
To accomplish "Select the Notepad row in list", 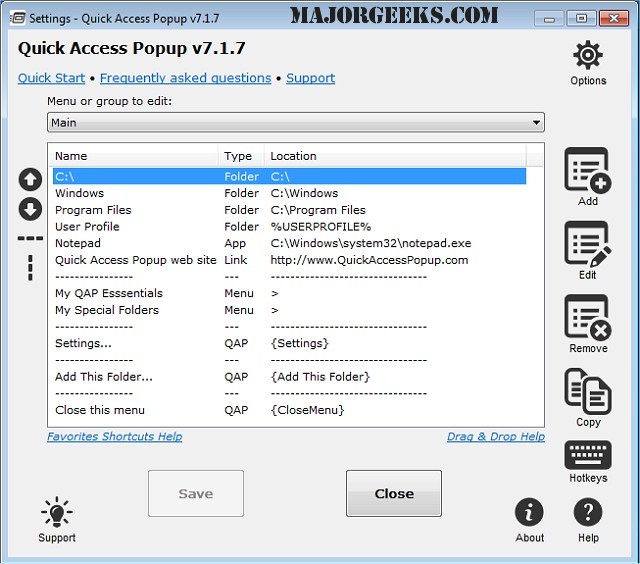I will click(x=78, y=243).
